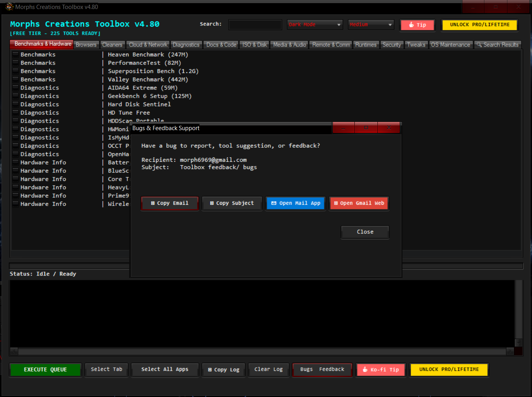The image size is (532, 397).
Task: Open the ISO & Disk tab
Action: coord(254,45)
